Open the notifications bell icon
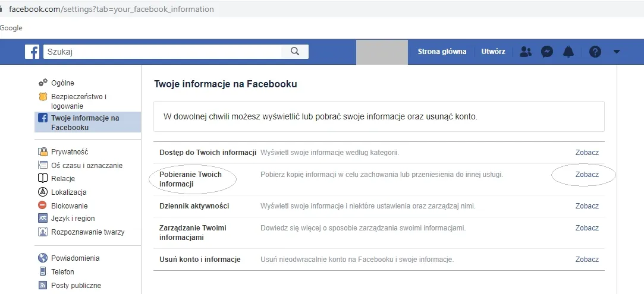 click(568, 52)
